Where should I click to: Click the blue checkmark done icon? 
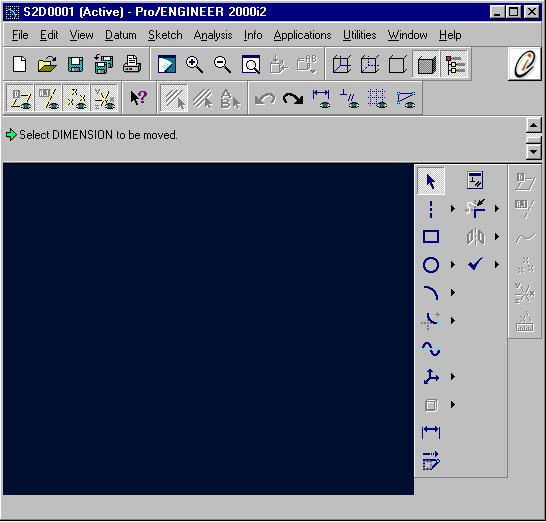475,265
